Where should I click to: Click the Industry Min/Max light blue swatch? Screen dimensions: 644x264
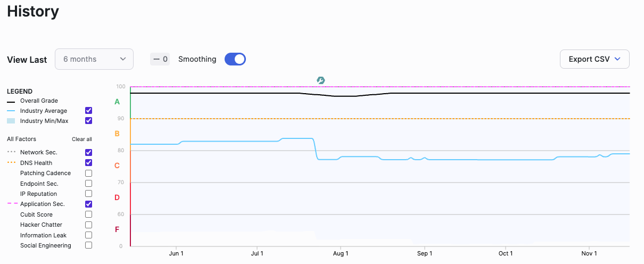tap(11, 121)
